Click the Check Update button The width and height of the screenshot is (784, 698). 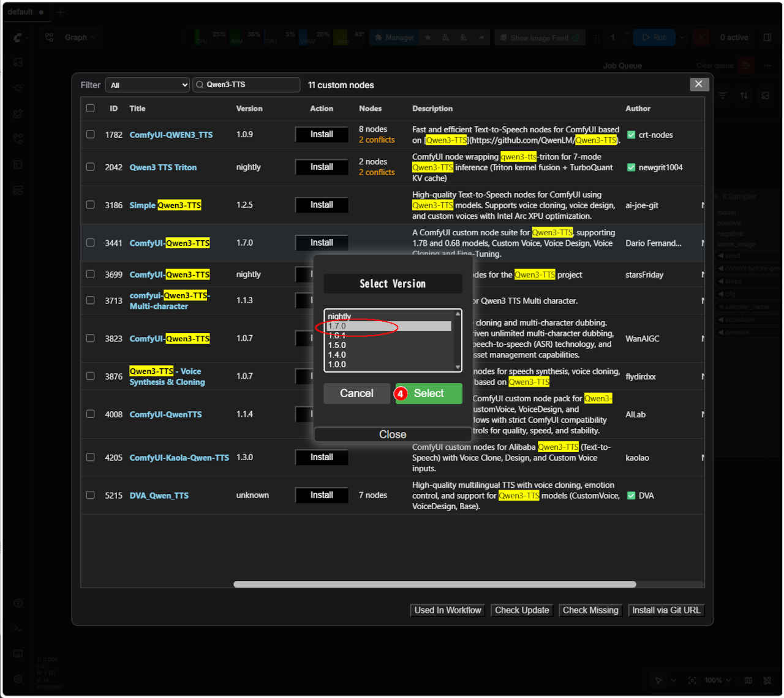coord(522,610)
